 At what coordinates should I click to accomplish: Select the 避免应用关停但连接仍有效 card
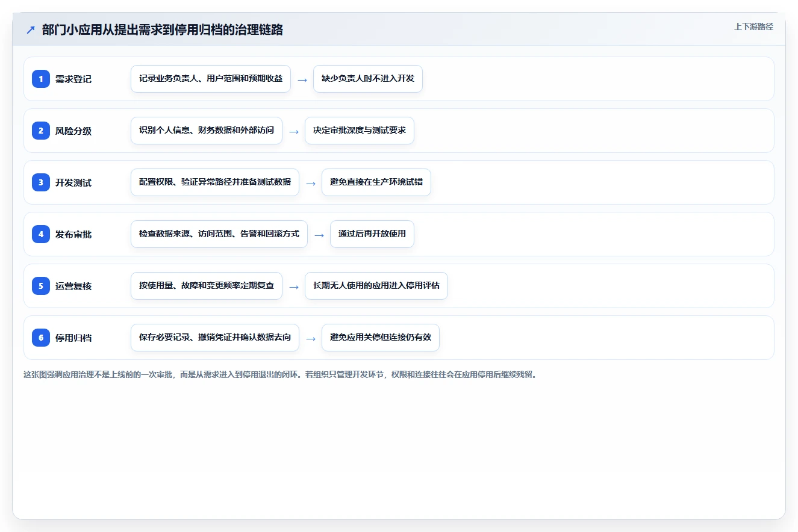coord(381,338)
